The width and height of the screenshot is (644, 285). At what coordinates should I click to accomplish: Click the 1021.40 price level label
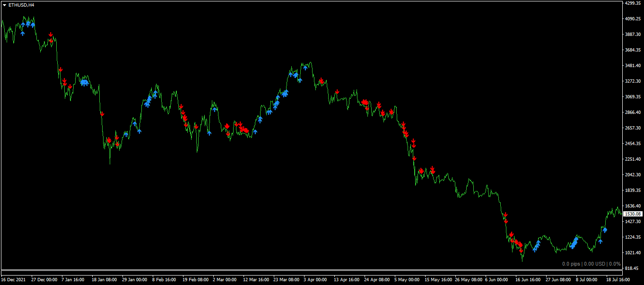coord(633,253)
